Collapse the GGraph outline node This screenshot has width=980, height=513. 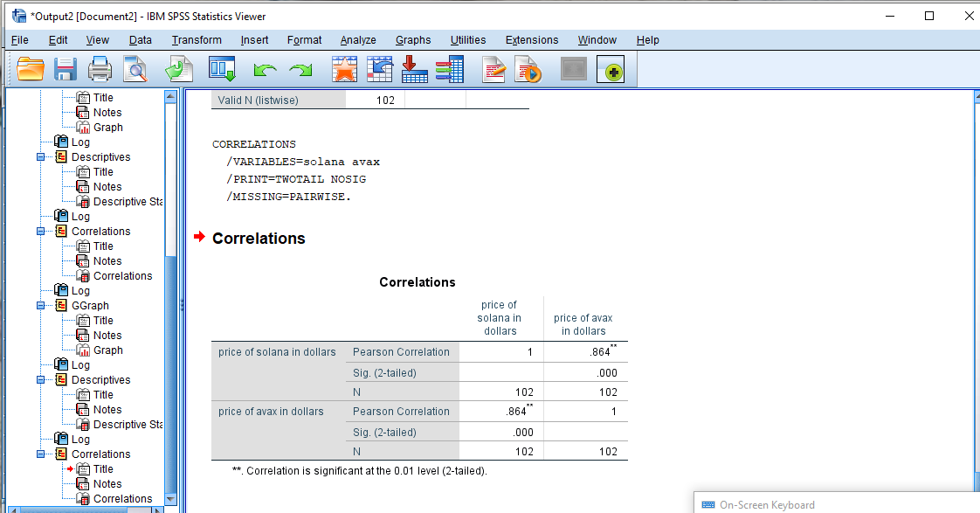(41, 305)
